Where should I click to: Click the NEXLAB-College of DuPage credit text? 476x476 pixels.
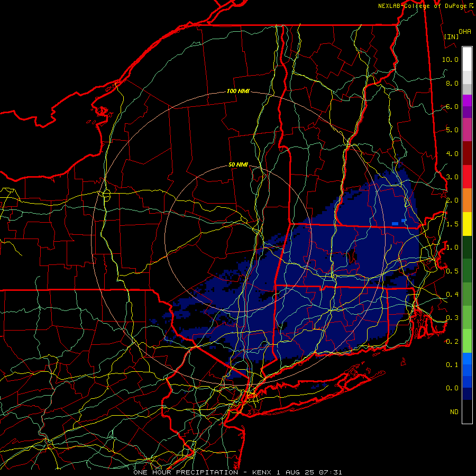click(x=423, y=6)
